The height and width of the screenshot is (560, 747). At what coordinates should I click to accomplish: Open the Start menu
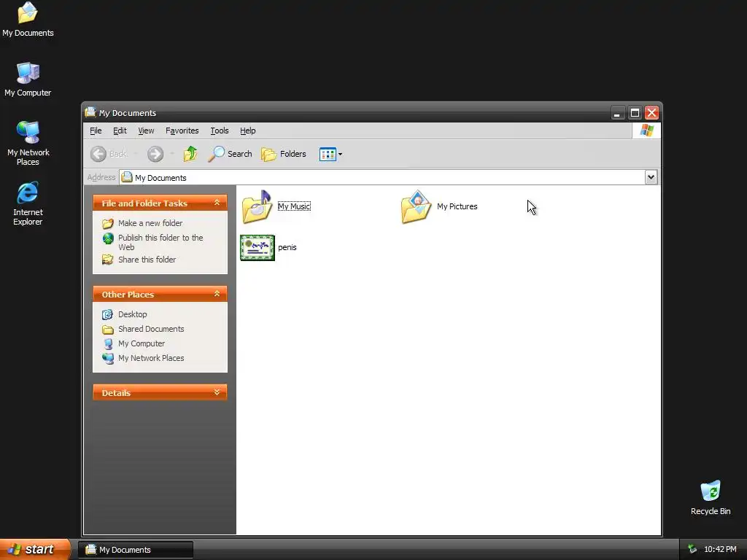[x=35, y=549]
